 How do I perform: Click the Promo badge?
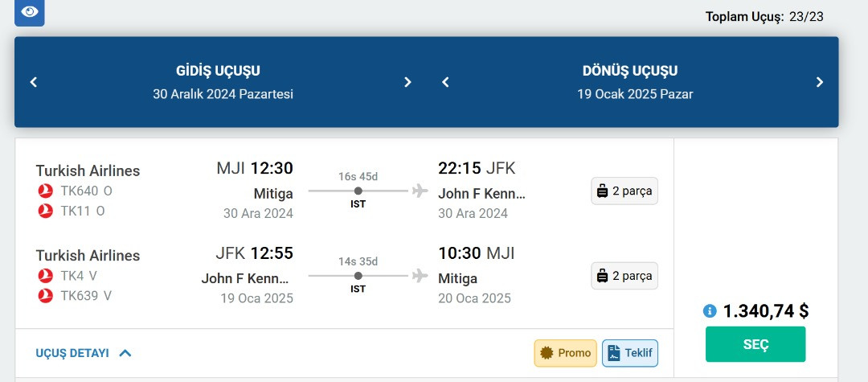click(x=566, y=353)
